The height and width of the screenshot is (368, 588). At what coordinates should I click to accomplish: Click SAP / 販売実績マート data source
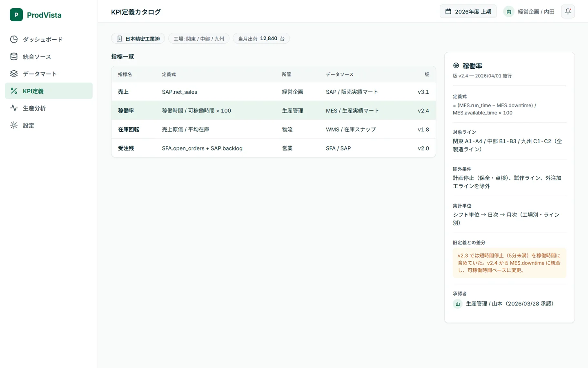pos(352,92)
